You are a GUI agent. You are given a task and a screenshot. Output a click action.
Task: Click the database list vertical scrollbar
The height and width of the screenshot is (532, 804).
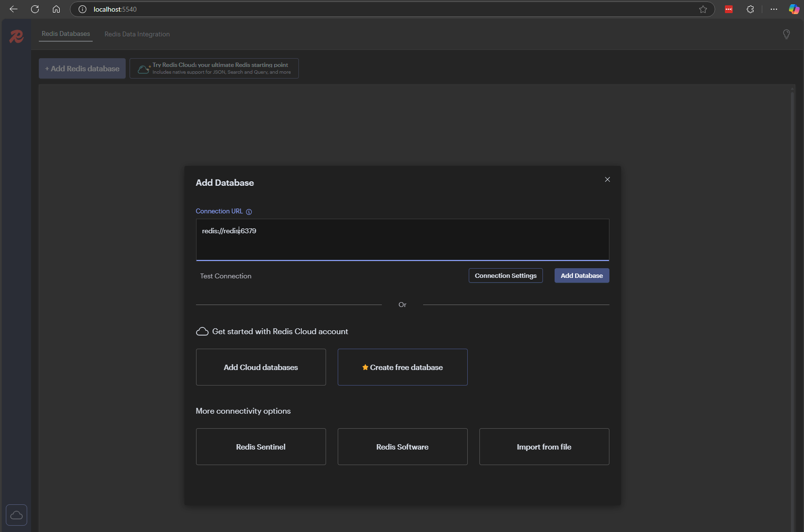[x=793, y=310]
